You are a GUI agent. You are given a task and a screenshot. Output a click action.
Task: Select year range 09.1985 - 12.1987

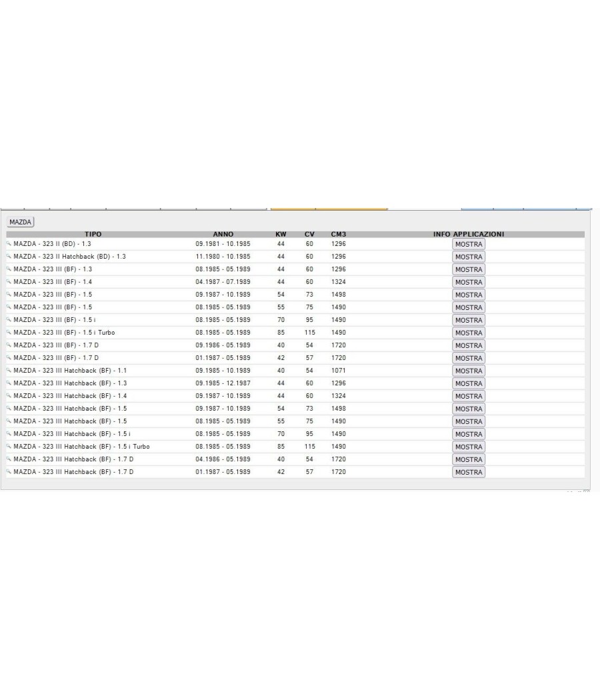[223, 383]
